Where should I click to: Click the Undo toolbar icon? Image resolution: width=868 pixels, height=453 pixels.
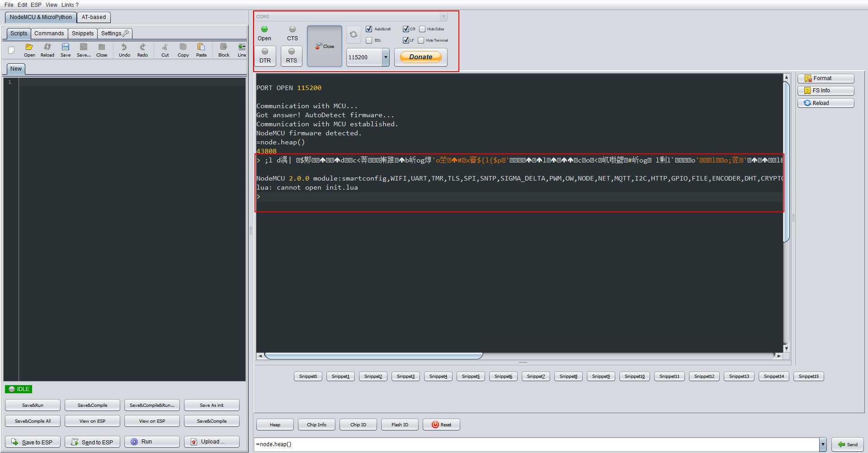[x=124, y=50]
